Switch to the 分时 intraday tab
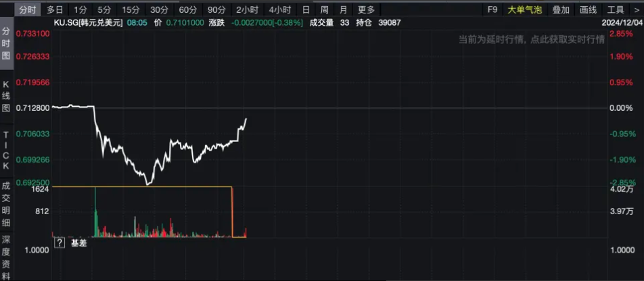The height and width of the screenshot is (281, 644). click(x=27, y=10)
